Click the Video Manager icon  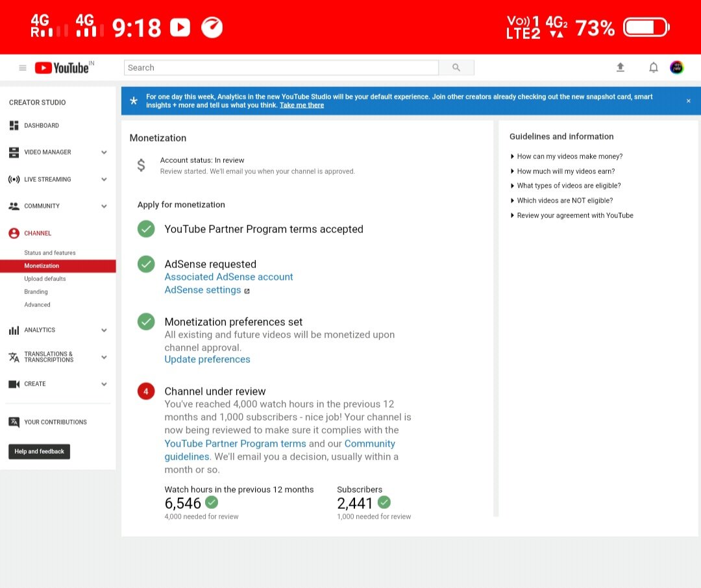coord(14,153)
